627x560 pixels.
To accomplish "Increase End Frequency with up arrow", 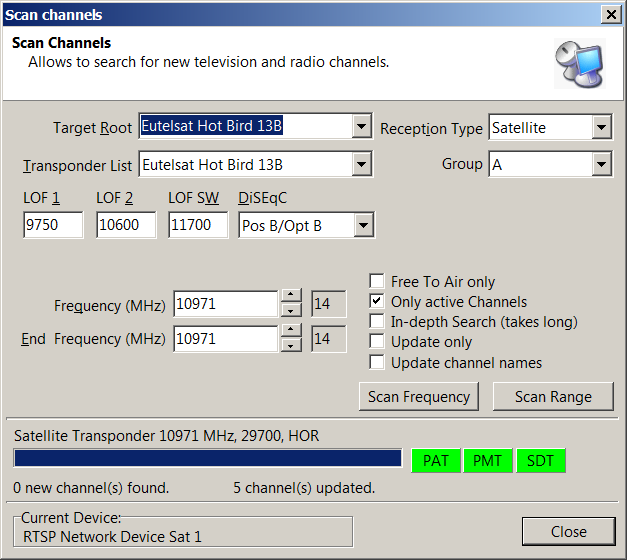I will click(x=291, y=332).
